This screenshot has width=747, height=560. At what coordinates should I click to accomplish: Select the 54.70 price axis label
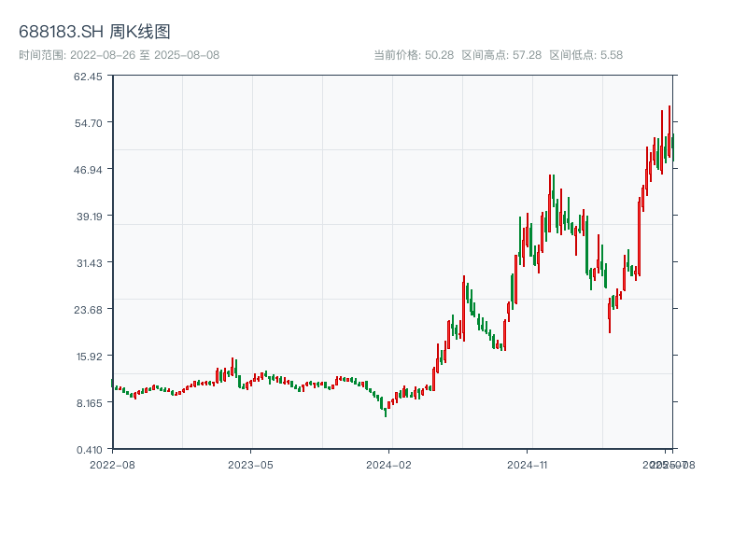coord(88,123)
